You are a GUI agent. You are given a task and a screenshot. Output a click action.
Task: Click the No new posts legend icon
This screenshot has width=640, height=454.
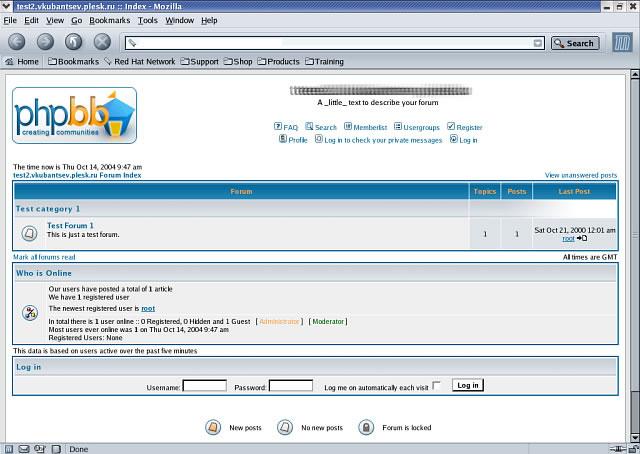(285, 427)
